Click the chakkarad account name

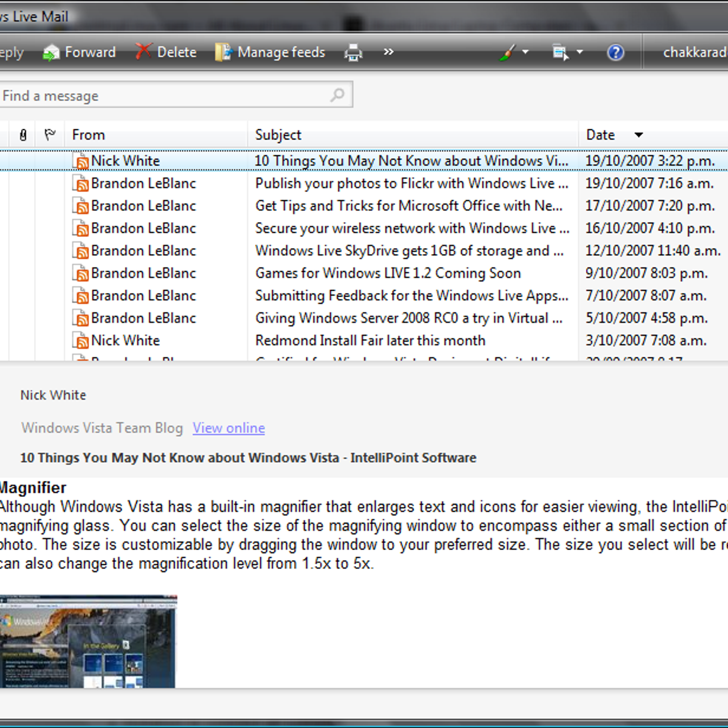(695, 52)
